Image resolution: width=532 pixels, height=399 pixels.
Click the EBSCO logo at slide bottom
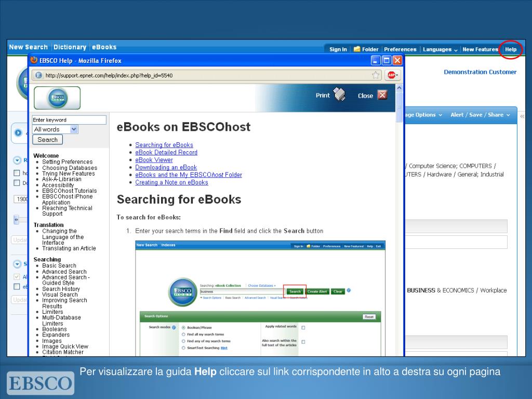(41, 383)
